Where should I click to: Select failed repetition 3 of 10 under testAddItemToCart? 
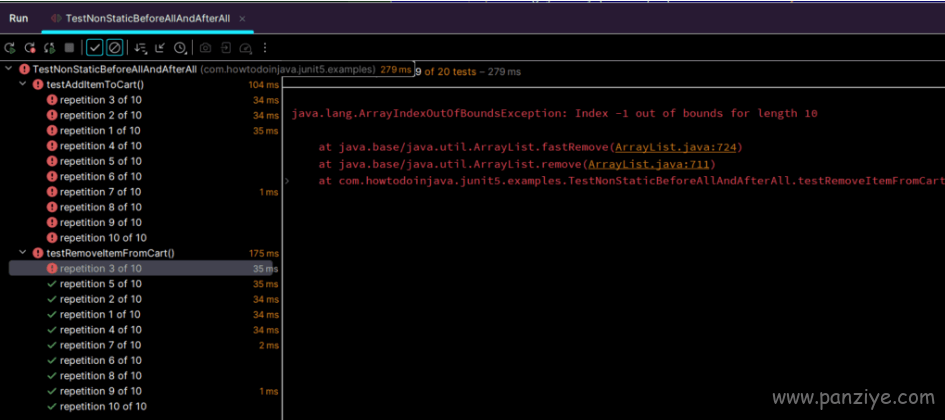[101, 100]
